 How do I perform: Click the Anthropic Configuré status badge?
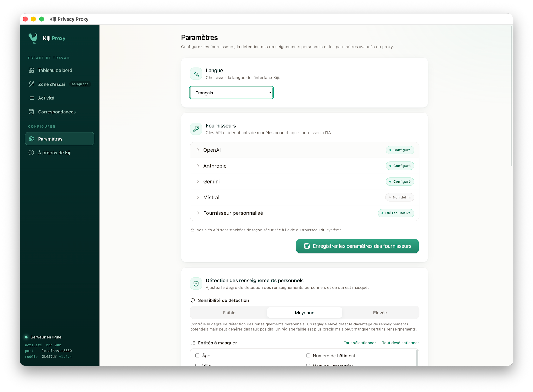[400, 166]
